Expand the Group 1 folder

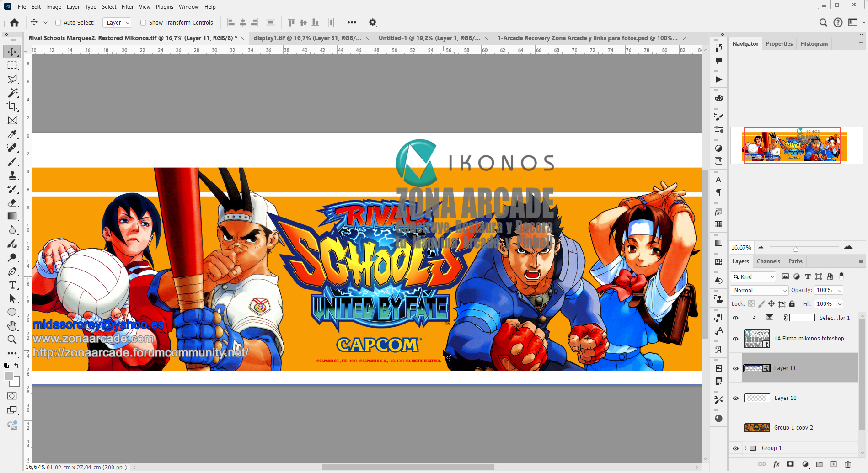click(x=745, y=448)
